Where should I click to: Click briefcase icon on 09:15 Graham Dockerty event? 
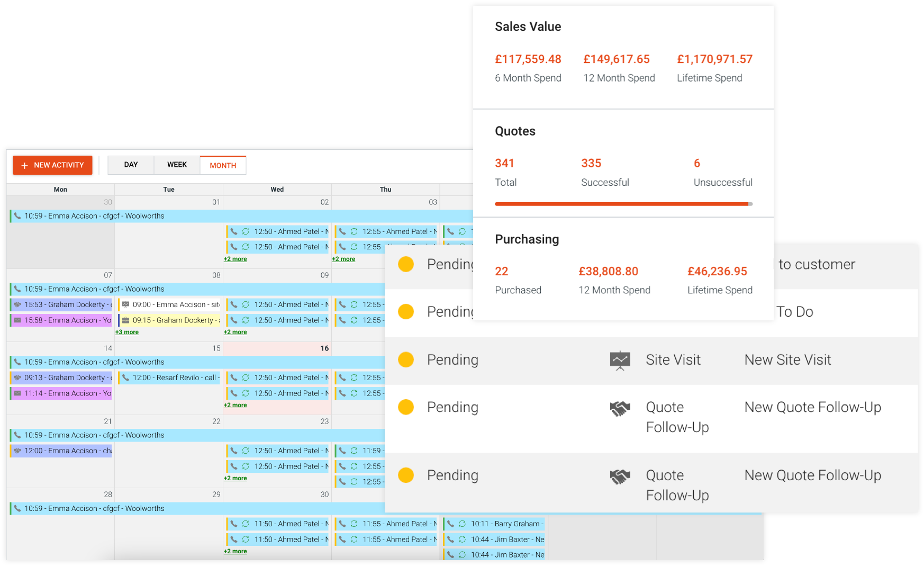pos(126,320)
